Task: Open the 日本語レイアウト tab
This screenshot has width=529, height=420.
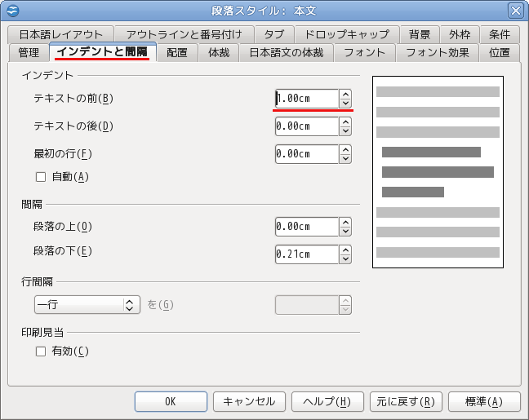Action: (61, 34)
